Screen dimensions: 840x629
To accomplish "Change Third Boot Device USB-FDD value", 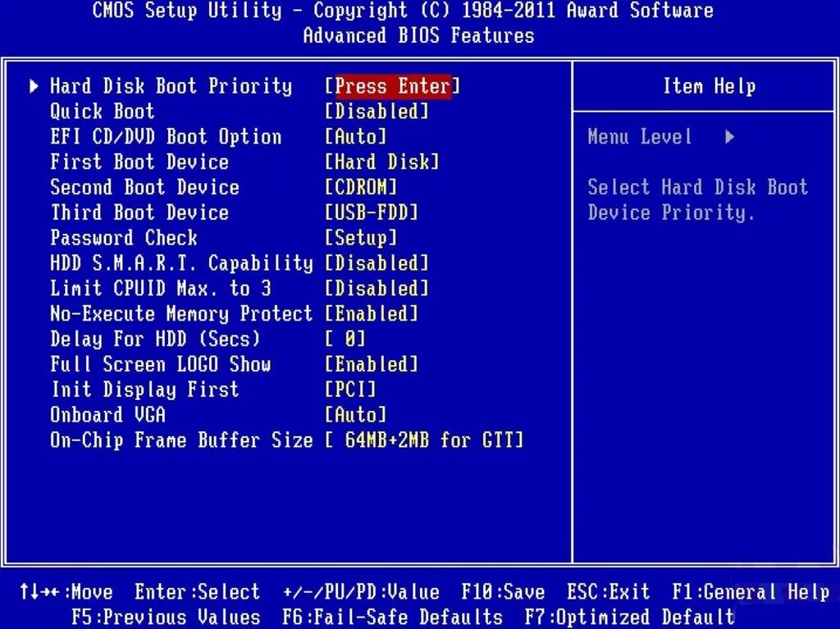I will tap(372, 212).
